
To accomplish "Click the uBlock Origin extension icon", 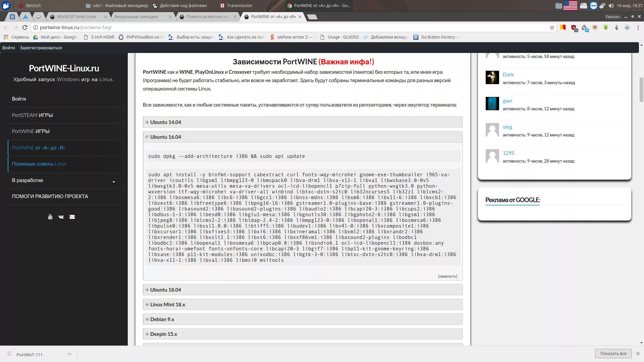I will click(x=574, y=28).
